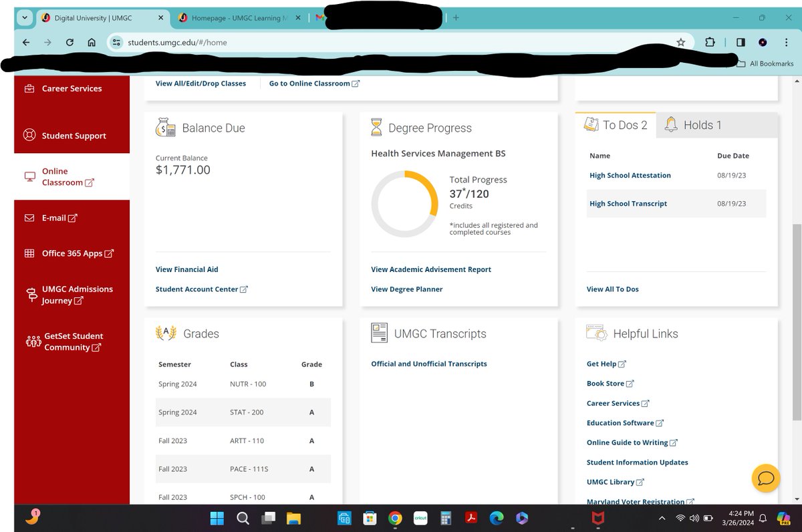This screenshot has width=802, height=532.
Task: Open the View Degree Planner link
Action: click(407, 289)
